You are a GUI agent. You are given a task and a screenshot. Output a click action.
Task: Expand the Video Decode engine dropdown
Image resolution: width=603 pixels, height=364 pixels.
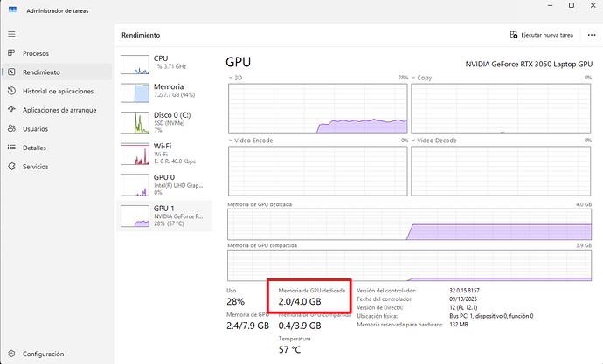click(414, 140)
